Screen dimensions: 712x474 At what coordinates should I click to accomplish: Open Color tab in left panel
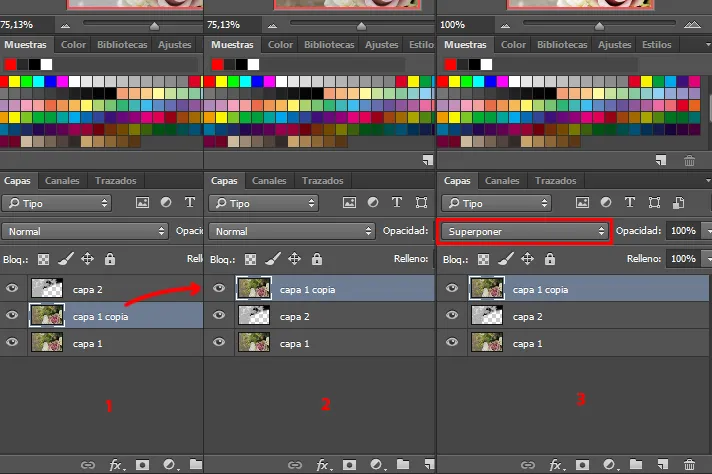[73, 44]
